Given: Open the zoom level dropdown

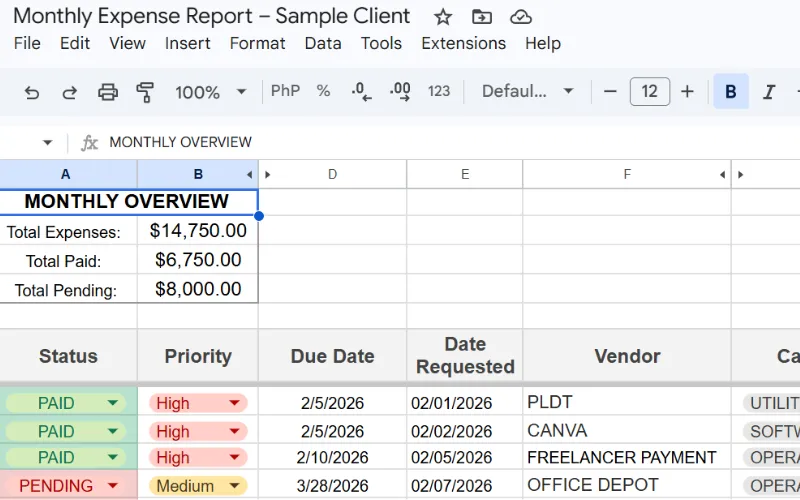Looking at the screenshot, I should pyautogui.click(x=211, y=92).
